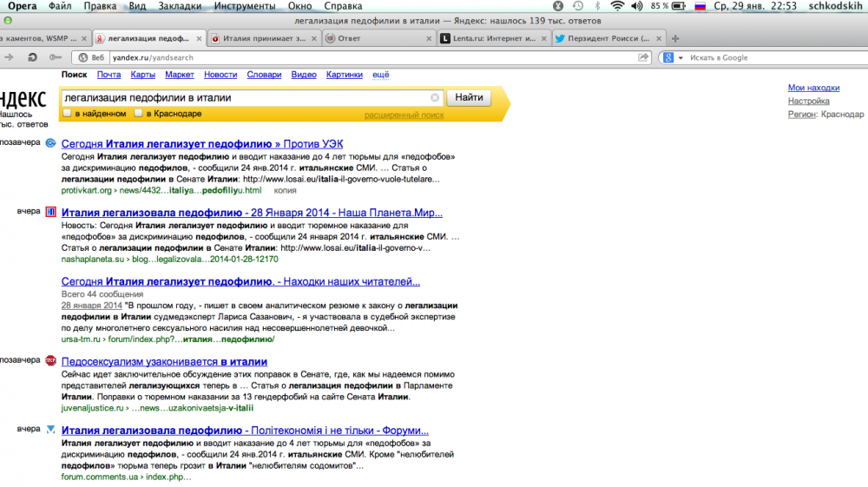
Task: Open the 'Закладки' menu in menu bar
Action: [181, 6]
